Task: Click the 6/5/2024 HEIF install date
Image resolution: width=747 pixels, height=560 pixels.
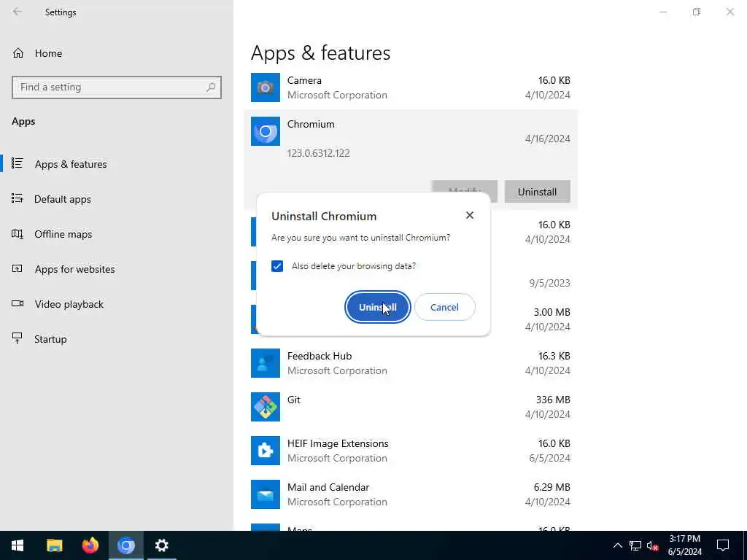Action: pos(549,458)
